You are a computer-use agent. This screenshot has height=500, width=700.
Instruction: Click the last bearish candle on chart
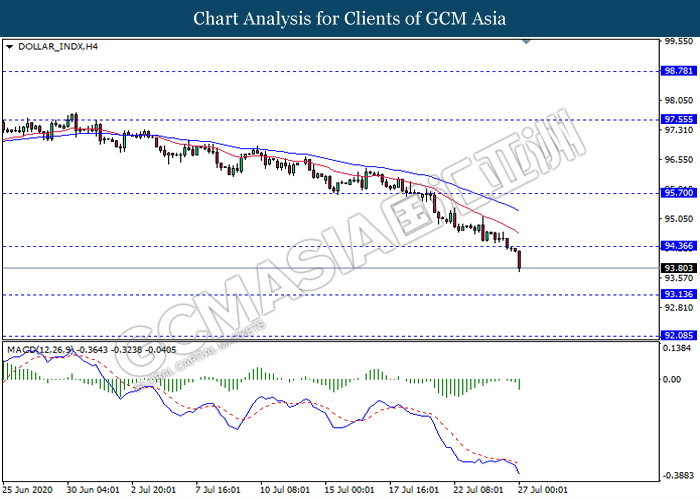click(x=519, y=260)
